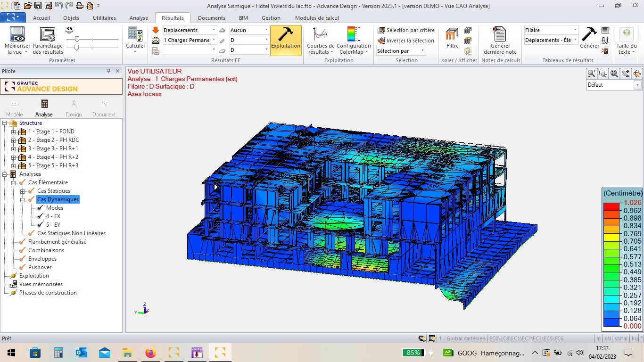This screenshot has width=644, height=362.
Task: Activate the zoom window tool
Action: [603, 73]
